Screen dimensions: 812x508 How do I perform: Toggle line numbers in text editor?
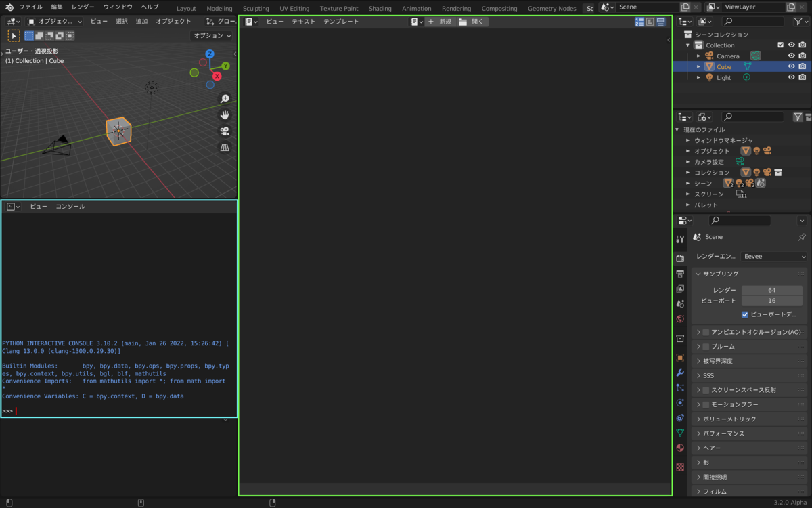click(x=639, y=22)
